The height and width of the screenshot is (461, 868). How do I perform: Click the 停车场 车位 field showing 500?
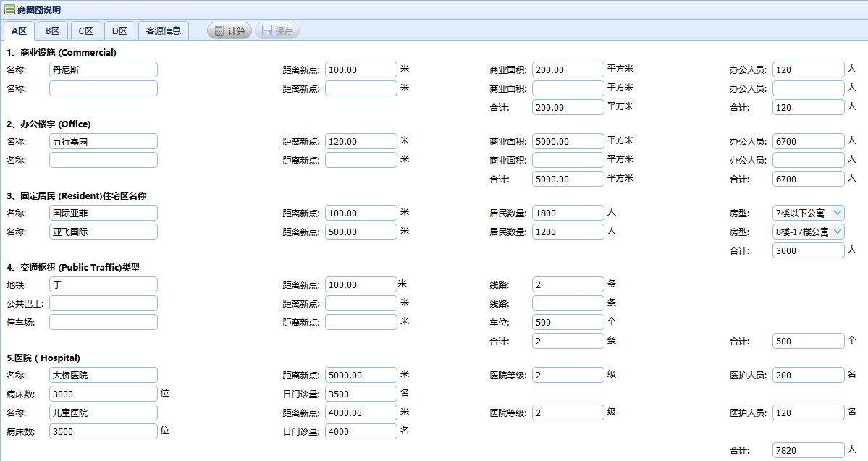(x=568, y=322)
